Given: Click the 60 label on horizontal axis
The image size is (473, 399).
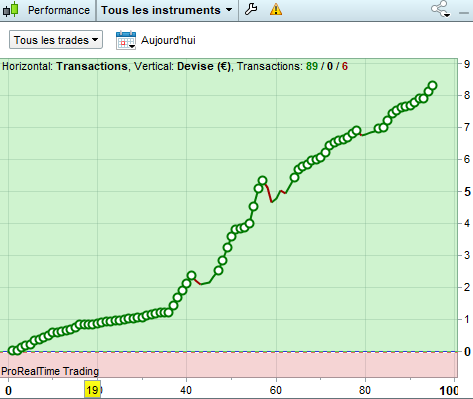Looking at the screenshot, I should point(275,390).
